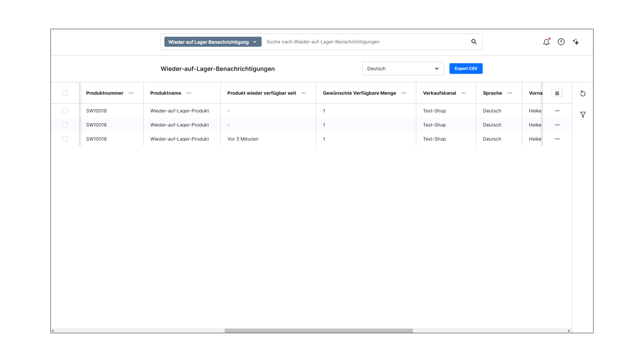
Task: Click the AI assistant sparkle icon
Action: point(576,42)
